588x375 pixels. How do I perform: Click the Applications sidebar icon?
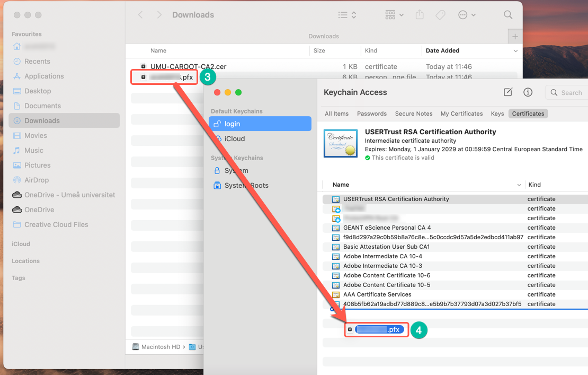tap(17, 76)
